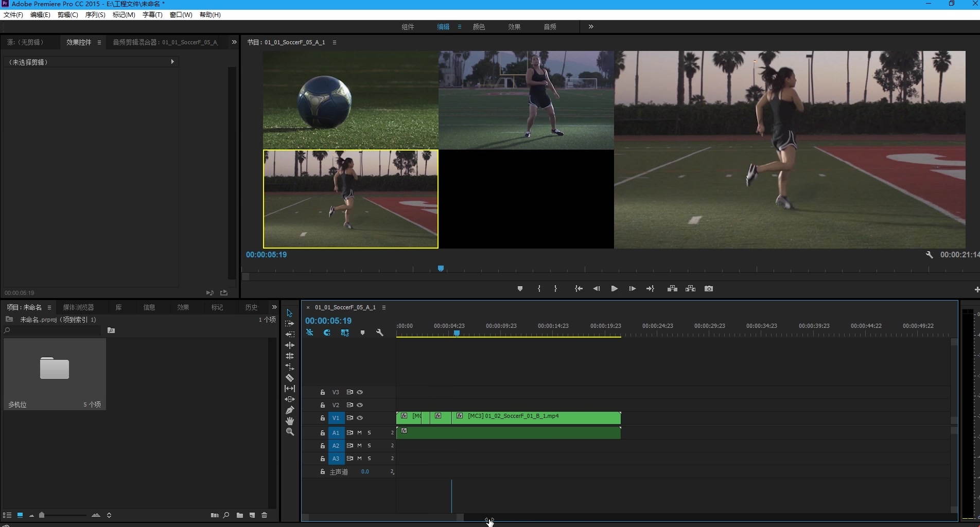Adjust the project thumbnail zoom slider
The height and width of the screenshot is (527, 980).
tap(42, 515)
